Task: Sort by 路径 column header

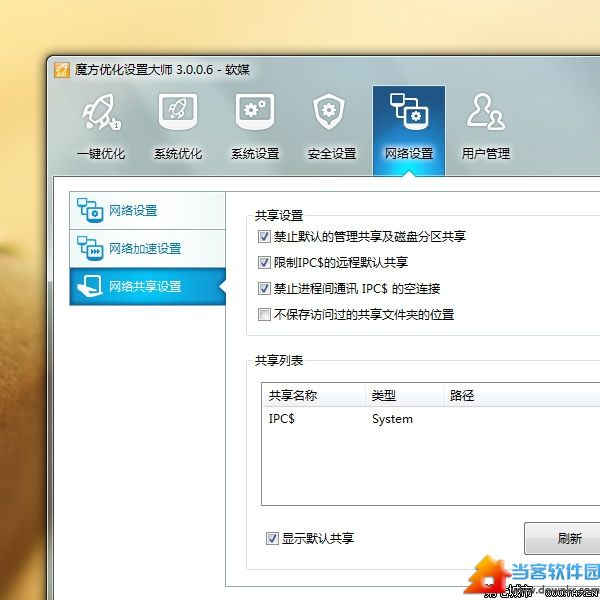Action: click(x=522, y=395)
